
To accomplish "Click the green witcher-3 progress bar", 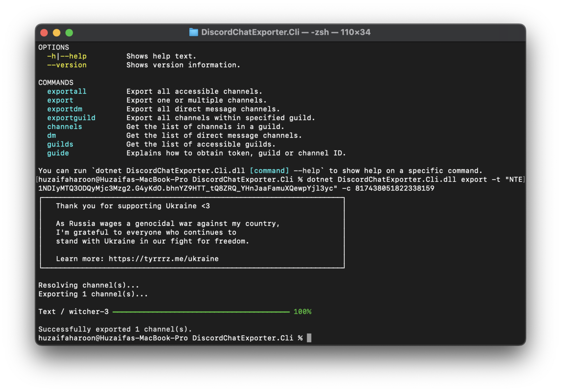I will [x=201, y=312].
